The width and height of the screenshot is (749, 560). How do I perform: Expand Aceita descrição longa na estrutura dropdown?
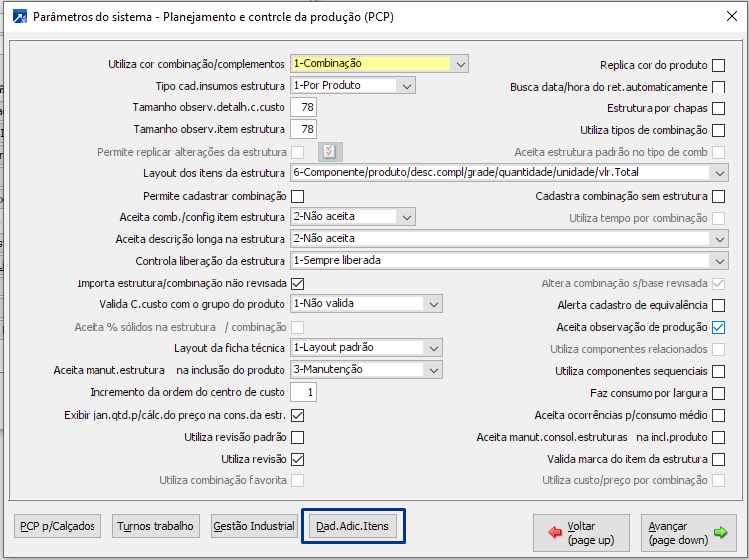tap(509, 239)
